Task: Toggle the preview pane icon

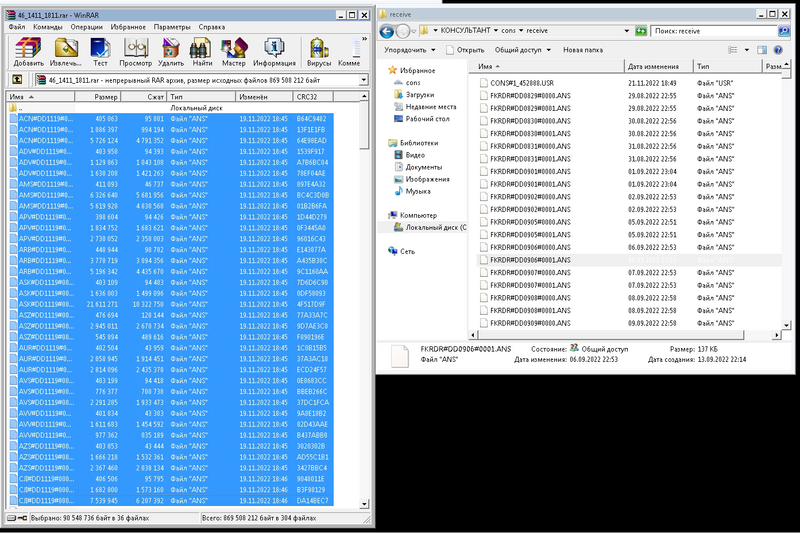Action: (762, 50)
